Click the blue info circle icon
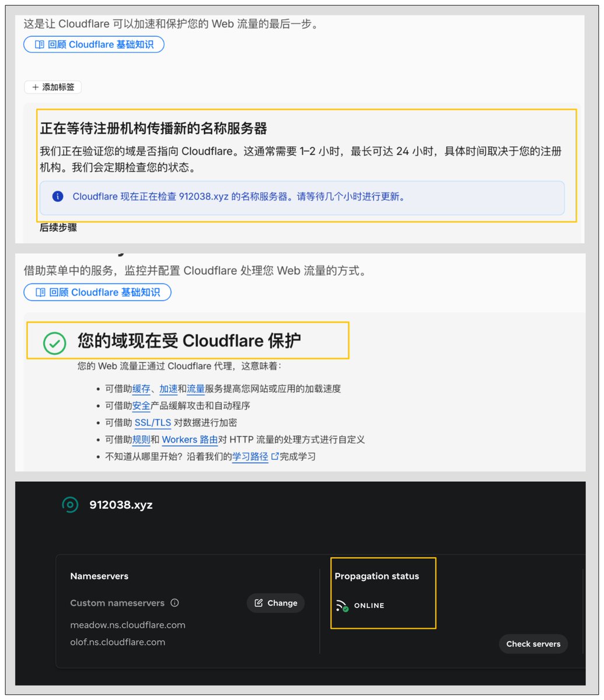This screenshot has width=604, height=700. 57,197
